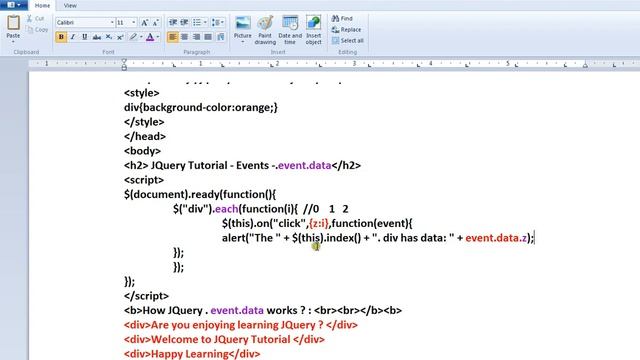Open the text color dropdown arrow
The image size is (640, 360).
(x=158, y=37)
